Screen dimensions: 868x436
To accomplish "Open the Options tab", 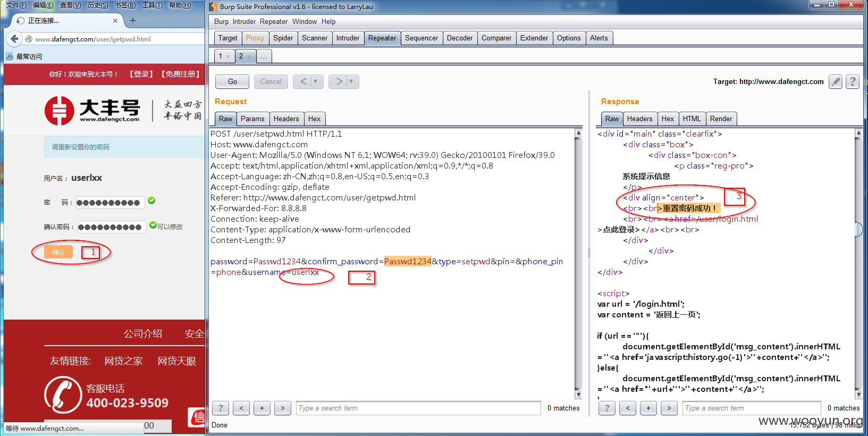I will pos(569,38).
